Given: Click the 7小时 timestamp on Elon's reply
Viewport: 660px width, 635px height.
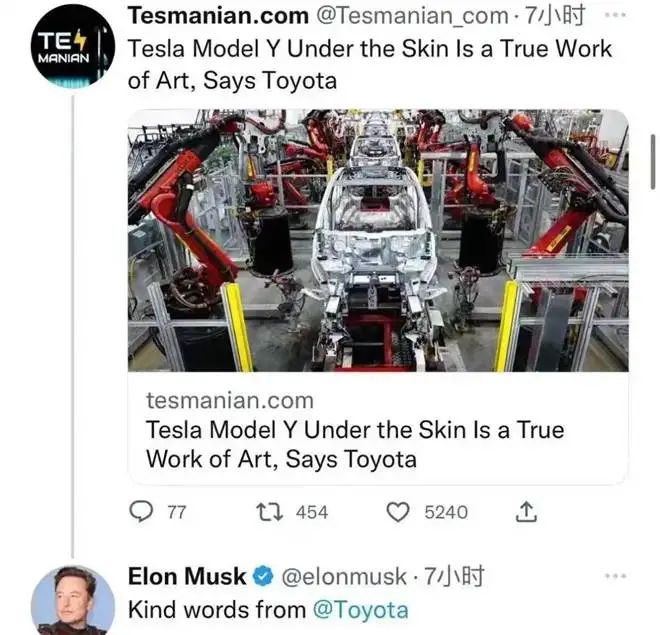Looking at the screenshot, I should [x=454, y=577].
